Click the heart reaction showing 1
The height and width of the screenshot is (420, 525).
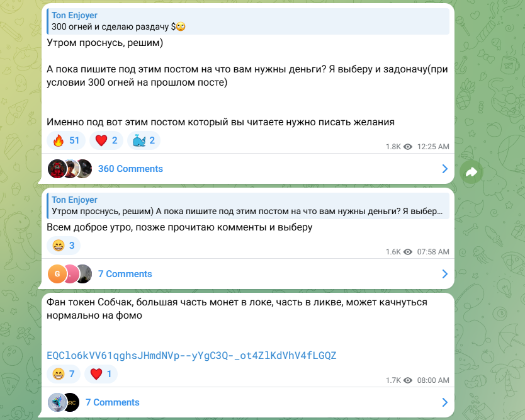101,374
